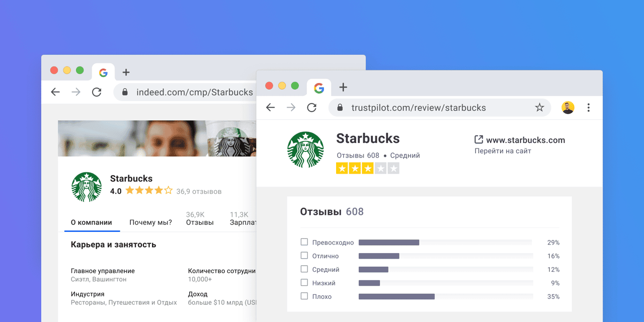
Task: Click the Starbucks banner image on Indeed
Action: [x=157, y=138]
